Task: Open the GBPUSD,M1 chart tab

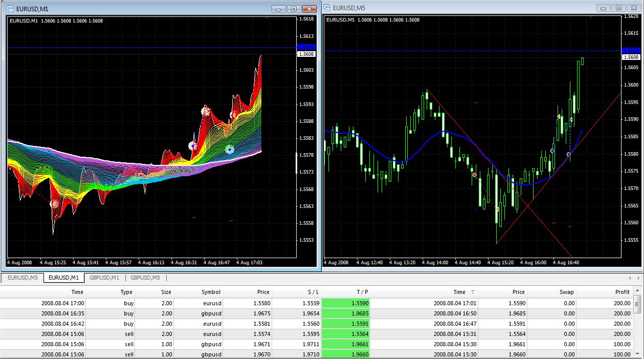Action: 104,278
